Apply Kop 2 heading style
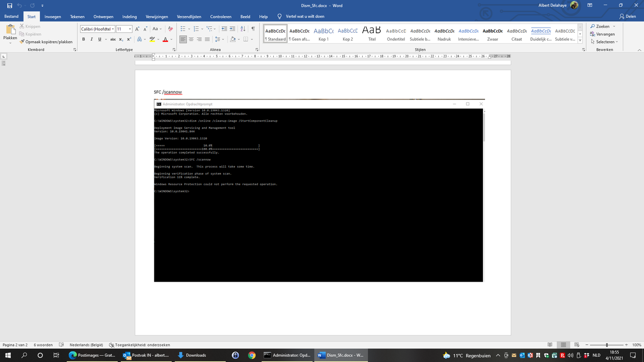This screenshot has width=644, height=362. pos(348,34)
